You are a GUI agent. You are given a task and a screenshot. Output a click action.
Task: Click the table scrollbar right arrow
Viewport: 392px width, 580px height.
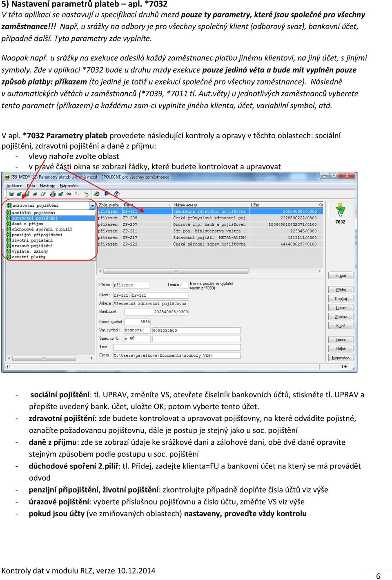tap(320, 271)
